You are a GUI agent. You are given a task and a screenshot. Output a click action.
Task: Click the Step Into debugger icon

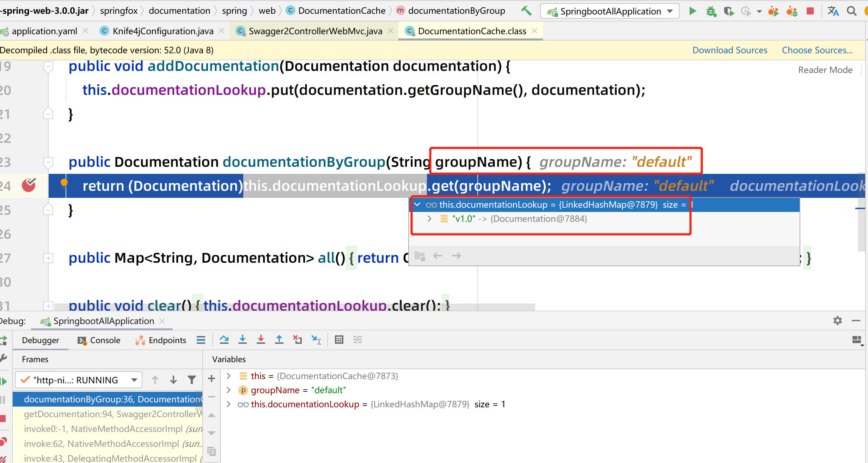(243, 340)
